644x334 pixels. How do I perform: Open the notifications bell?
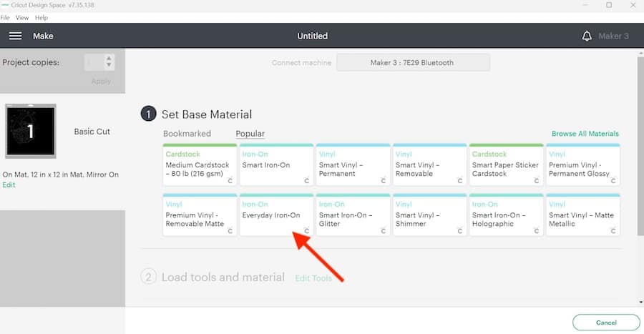point(587,36)
